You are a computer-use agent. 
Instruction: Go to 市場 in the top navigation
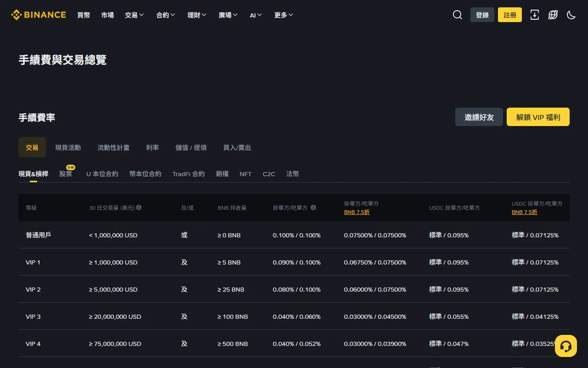(x=107, y=15)
